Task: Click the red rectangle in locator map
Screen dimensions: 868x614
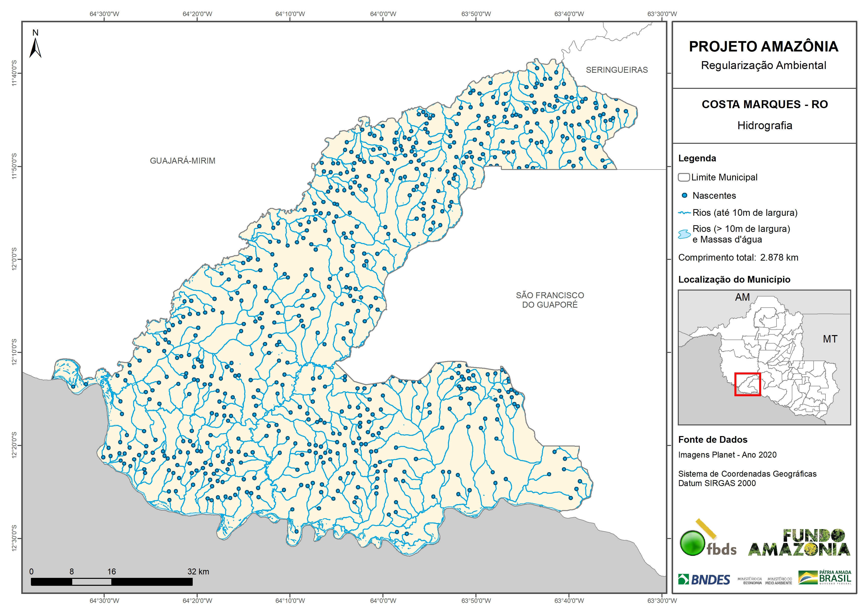Action: 747,384
